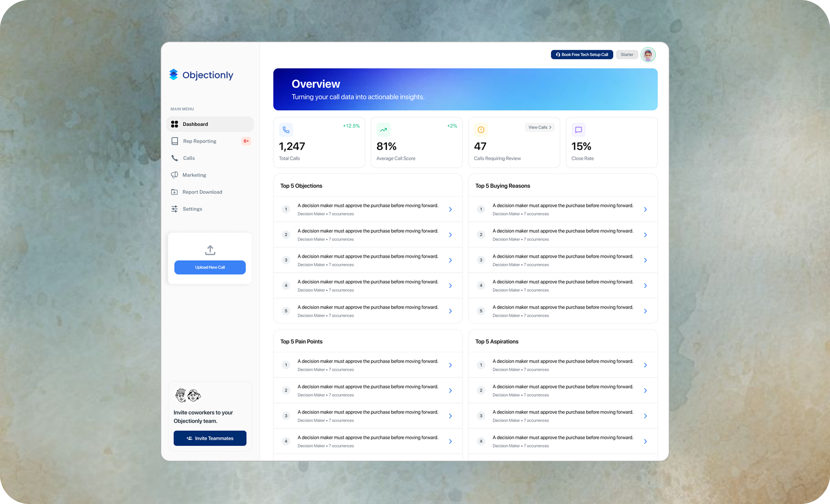Viewport: 830px width, 504px height.
Task: Click the chat bubble icon on Close Rate card
Action: click(578, 130)
